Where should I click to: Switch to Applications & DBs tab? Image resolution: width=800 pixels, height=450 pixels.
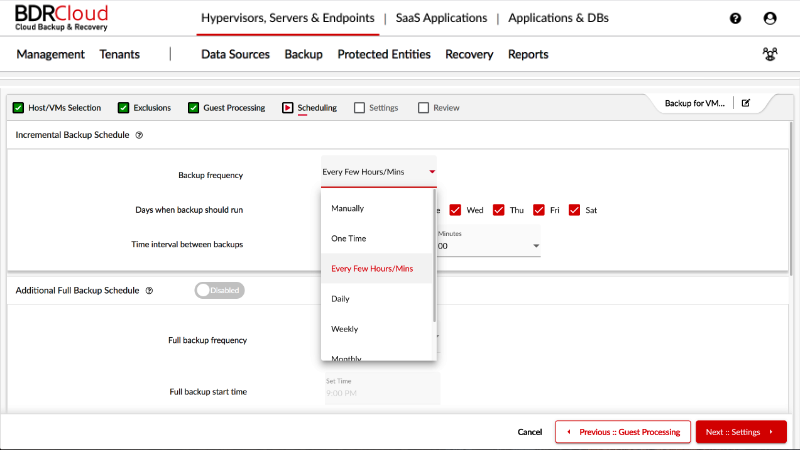(x=558, y=18)
